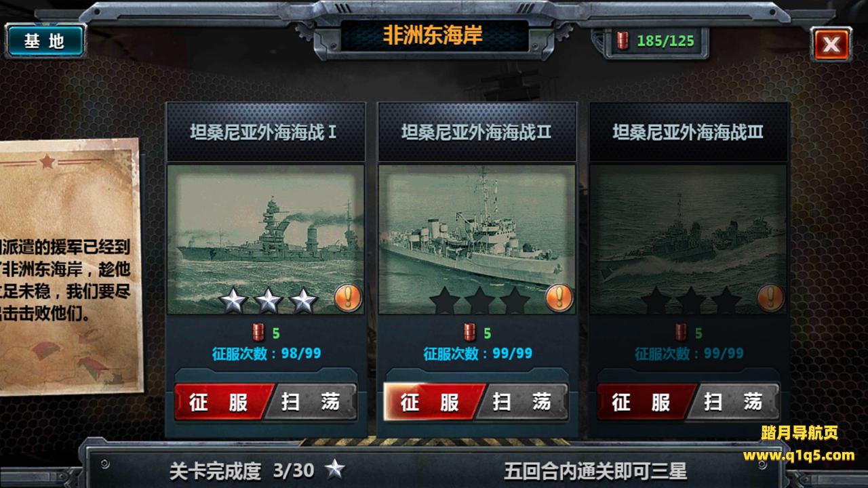868x488 pixels.
Task: Click the parchment briefing note on left
Action: point(68,266)
